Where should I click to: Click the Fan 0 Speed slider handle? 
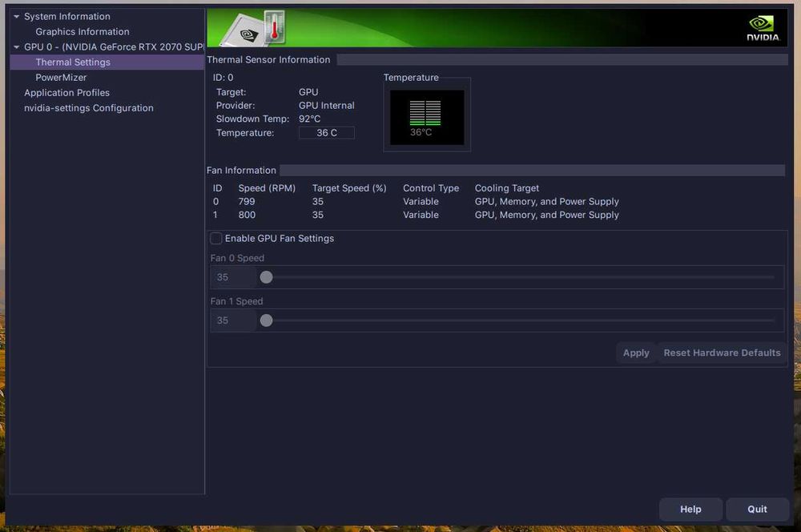point(266,277)
